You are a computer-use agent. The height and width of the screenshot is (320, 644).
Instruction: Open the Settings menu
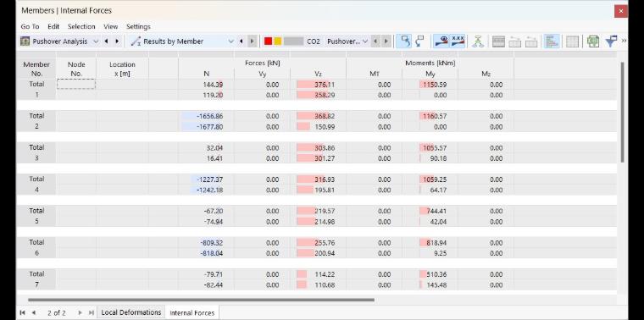click(138, 26)
